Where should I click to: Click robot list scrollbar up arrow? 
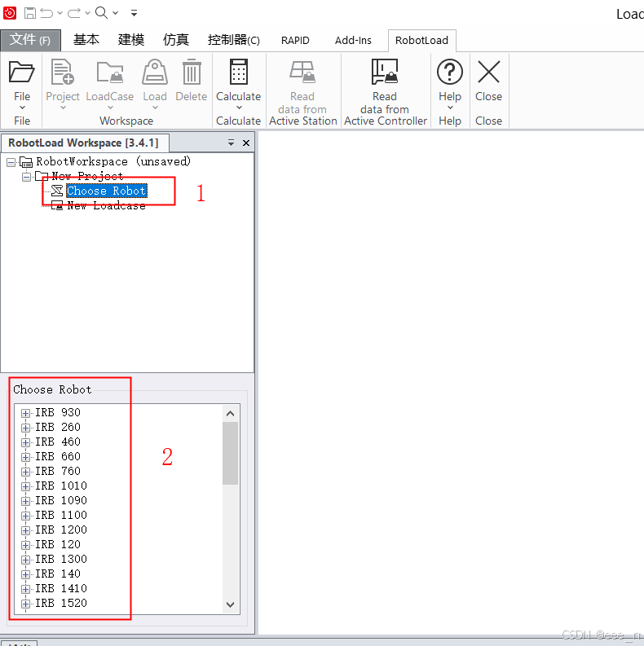pos(231,414)
